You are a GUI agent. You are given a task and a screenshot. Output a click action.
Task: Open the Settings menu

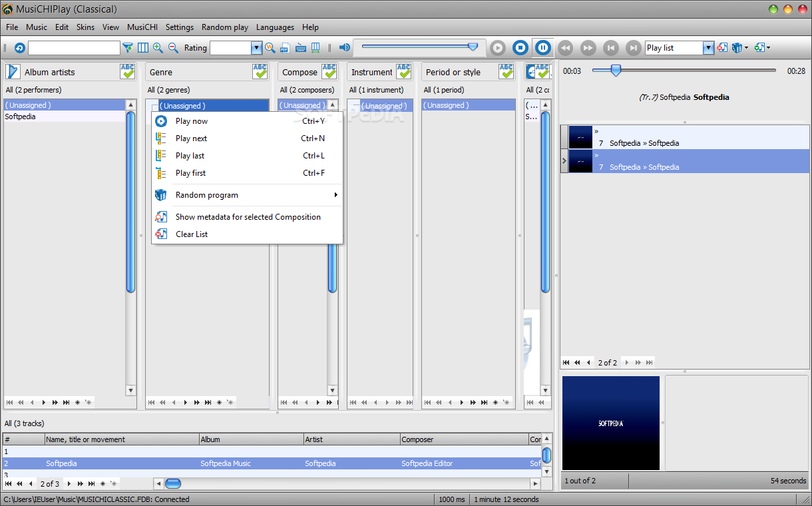pyautogui.click(x=180, y=27)
